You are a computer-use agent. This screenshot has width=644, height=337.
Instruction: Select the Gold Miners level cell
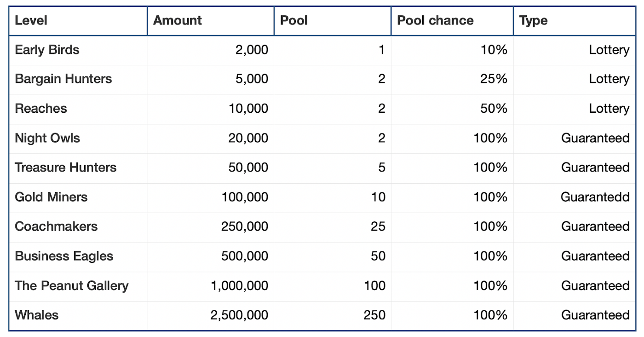tap(78, 198)
